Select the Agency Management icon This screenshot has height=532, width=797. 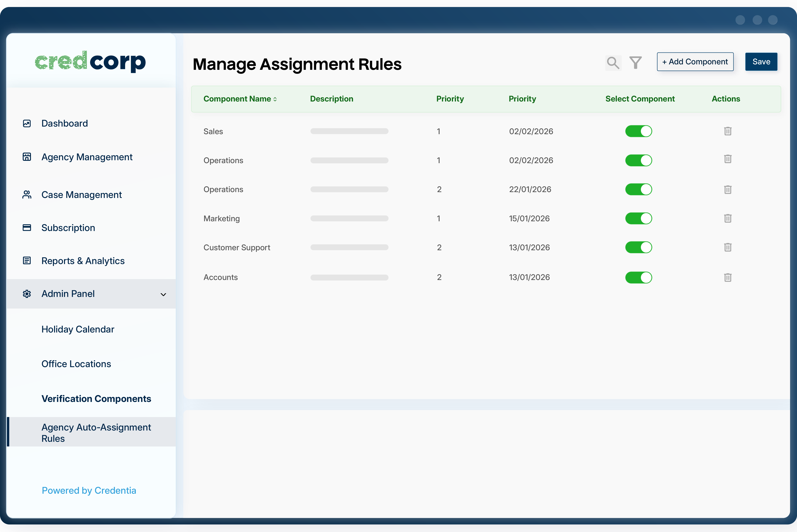coord(27,157)
